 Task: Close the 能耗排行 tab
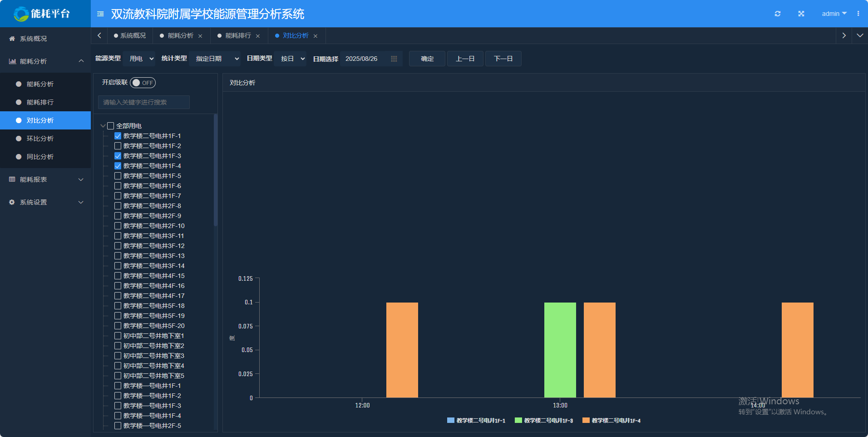[x=258, y=36]
